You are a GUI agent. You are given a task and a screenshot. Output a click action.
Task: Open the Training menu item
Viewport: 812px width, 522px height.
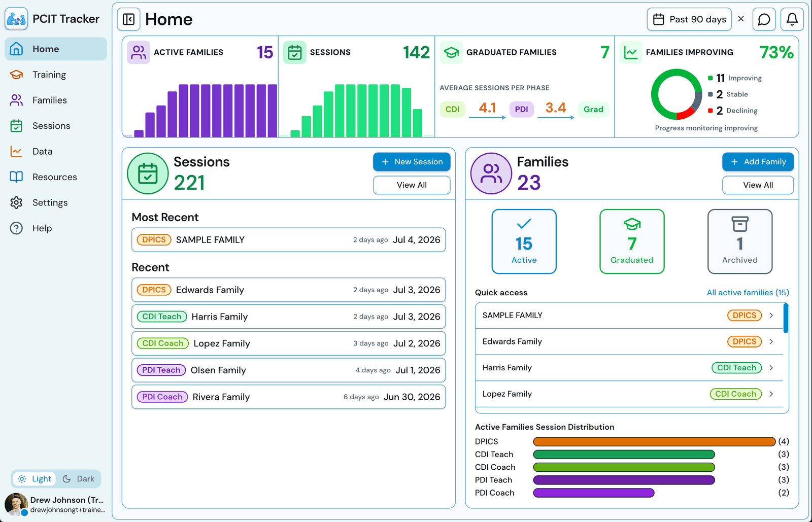click(56, 75)
